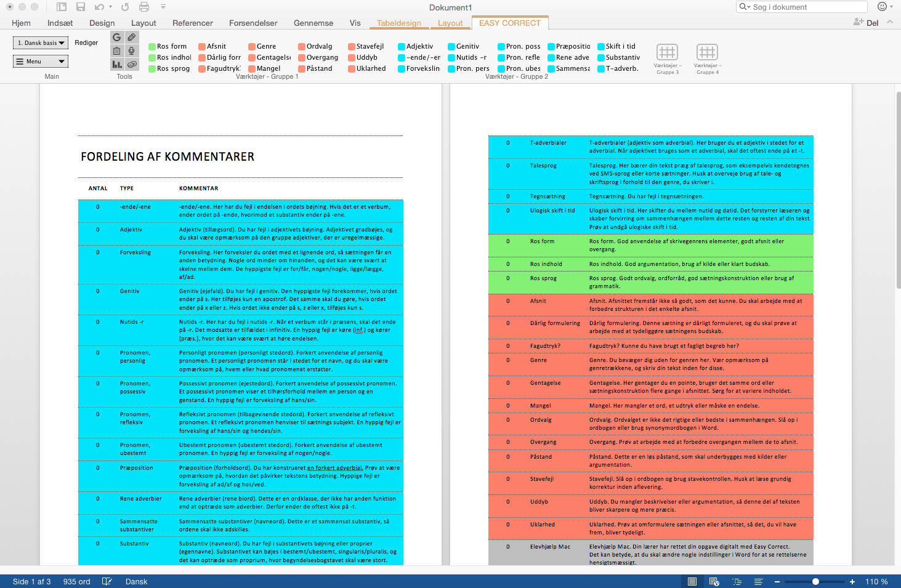The image size is (901, 588).
Task: Open the Indsæt tab
Action: point(60,23)
